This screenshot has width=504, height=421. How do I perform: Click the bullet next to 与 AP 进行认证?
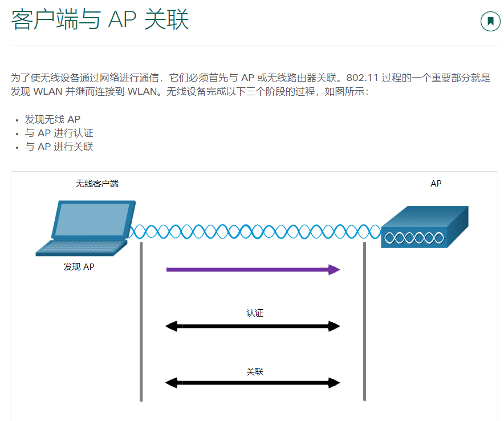pos(16,133)
